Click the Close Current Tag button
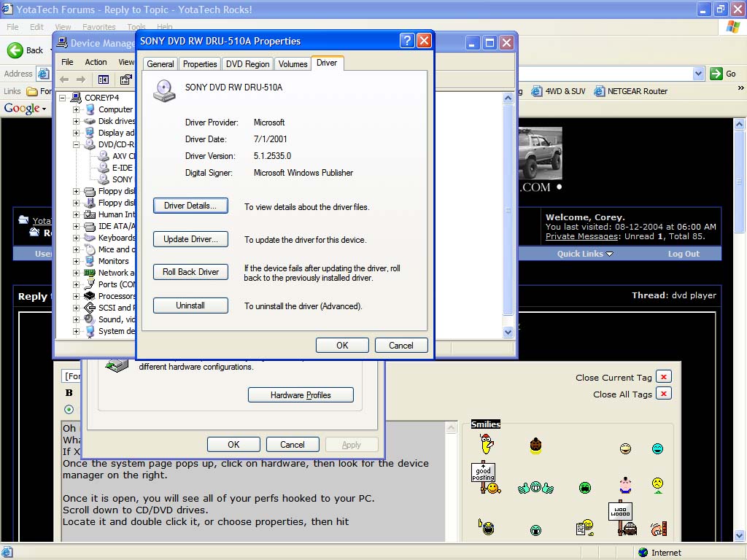This screenshot has height=560, width=747. click(664, 377)
